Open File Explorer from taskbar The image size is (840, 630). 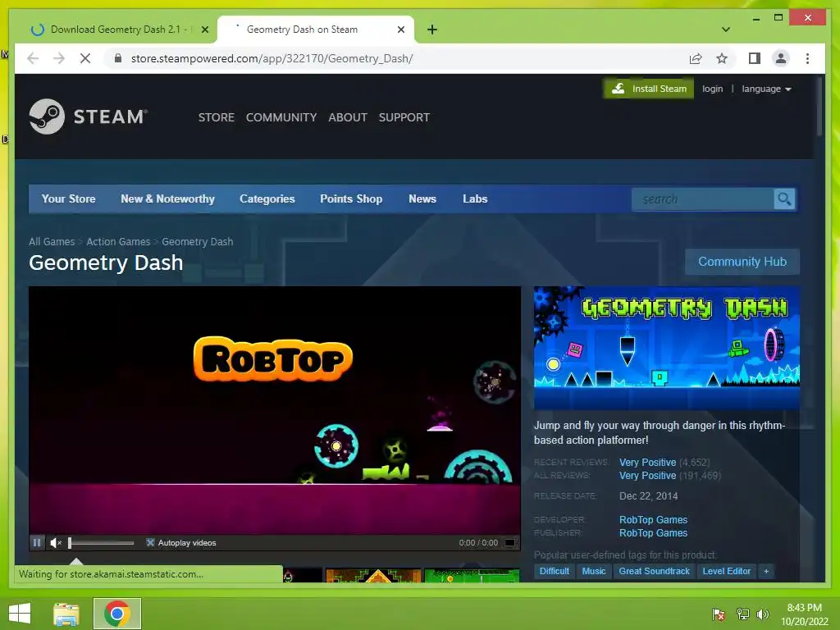pyautogui.click(x=66, y=614)
